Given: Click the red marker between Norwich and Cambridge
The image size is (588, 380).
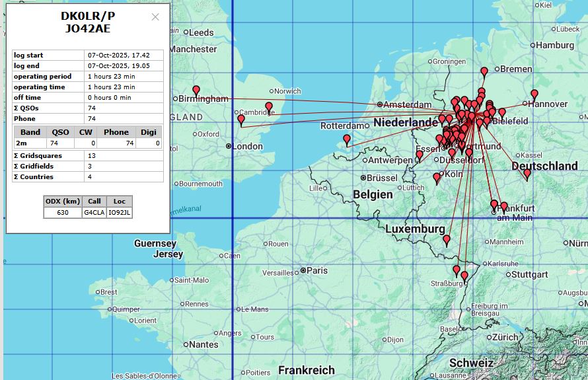Looking at the screenshot, I should (x=269, y=107).
